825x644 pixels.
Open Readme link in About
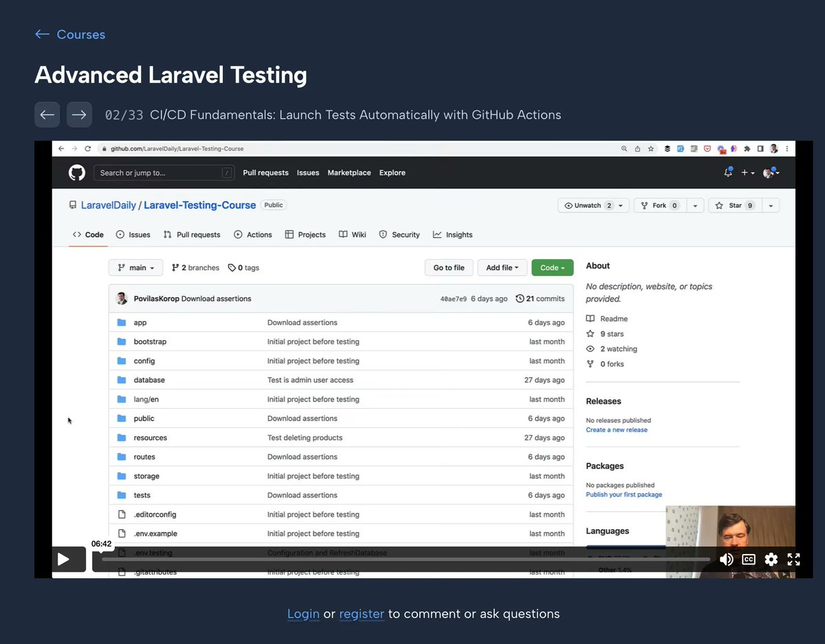pyautogui.click(x=607, y=319)
